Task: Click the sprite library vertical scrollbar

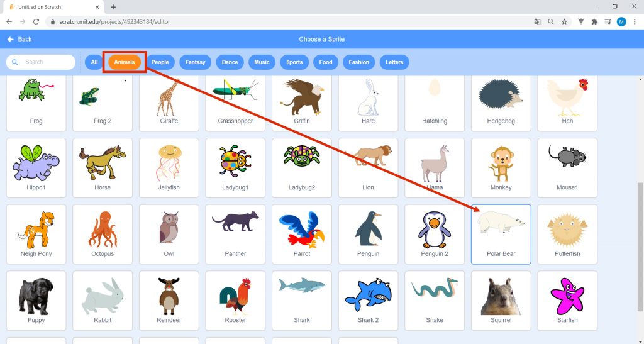Action: click(x=640, y=247)
